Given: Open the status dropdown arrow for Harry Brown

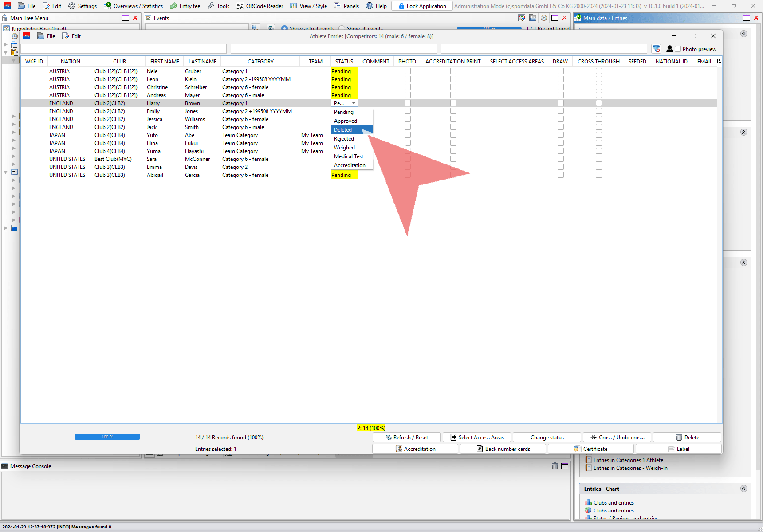Looking at the screenshot, I should (354, 103).
